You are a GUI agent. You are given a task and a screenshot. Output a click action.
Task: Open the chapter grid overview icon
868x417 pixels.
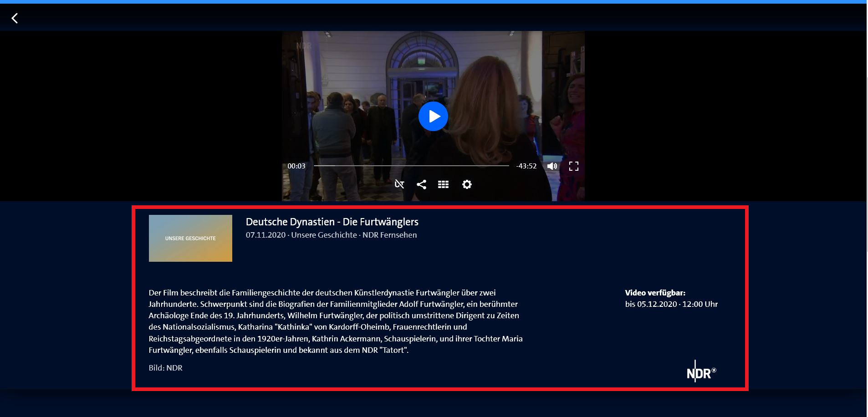point(443,184)
